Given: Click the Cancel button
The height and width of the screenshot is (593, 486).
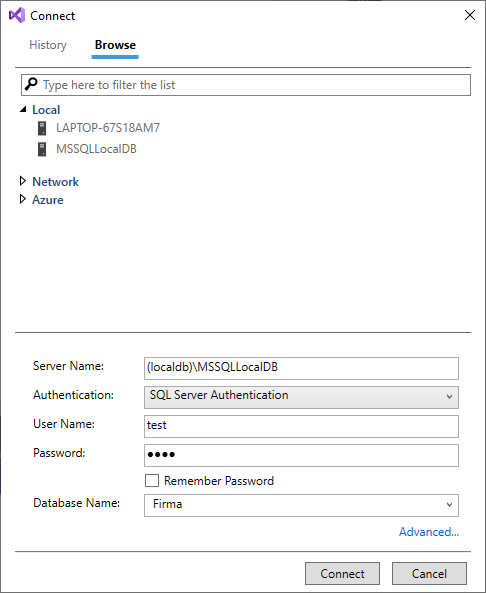Looking at the screenshot, I should pos(429,573).
